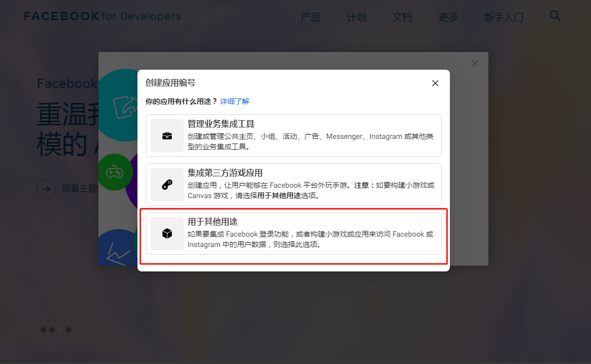Expand the 更多 menu
Image resolution: width=591 pixels, height=364 pixels.
(448, 17)
